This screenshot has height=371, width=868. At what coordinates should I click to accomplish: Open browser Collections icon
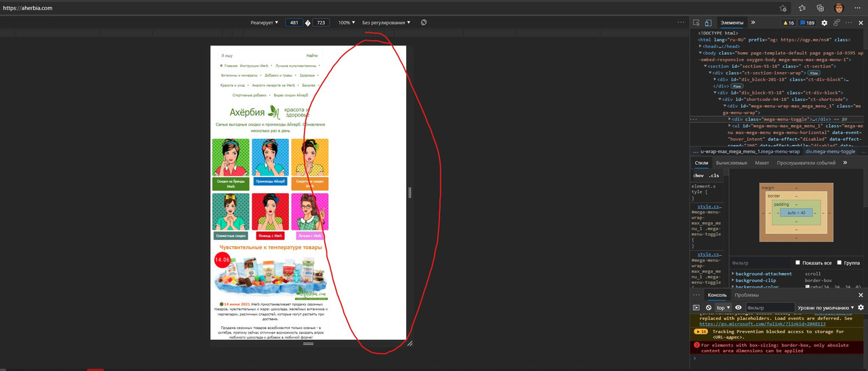pos(820,8)
